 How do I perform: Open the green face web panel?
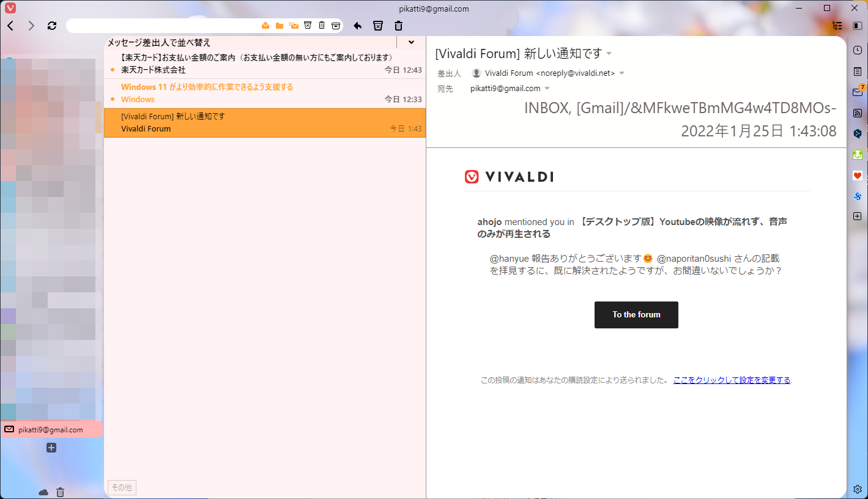[x=858, y=155]
